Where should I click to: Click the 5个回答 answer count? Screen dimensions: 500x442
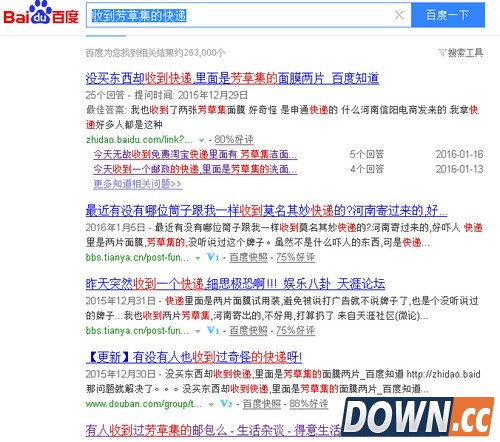367,154
